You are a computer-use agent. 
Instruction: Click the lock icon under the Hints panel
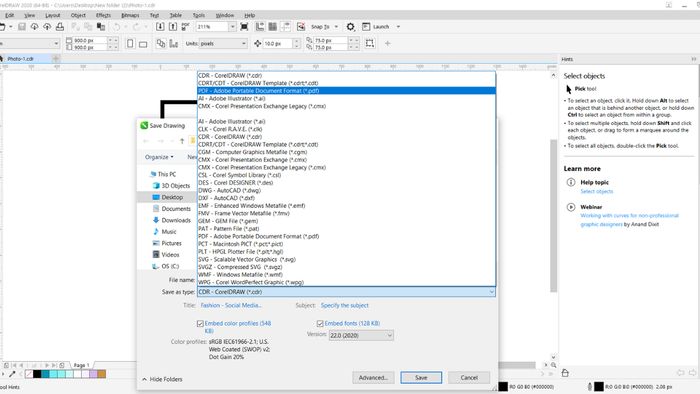pos(565,373)
